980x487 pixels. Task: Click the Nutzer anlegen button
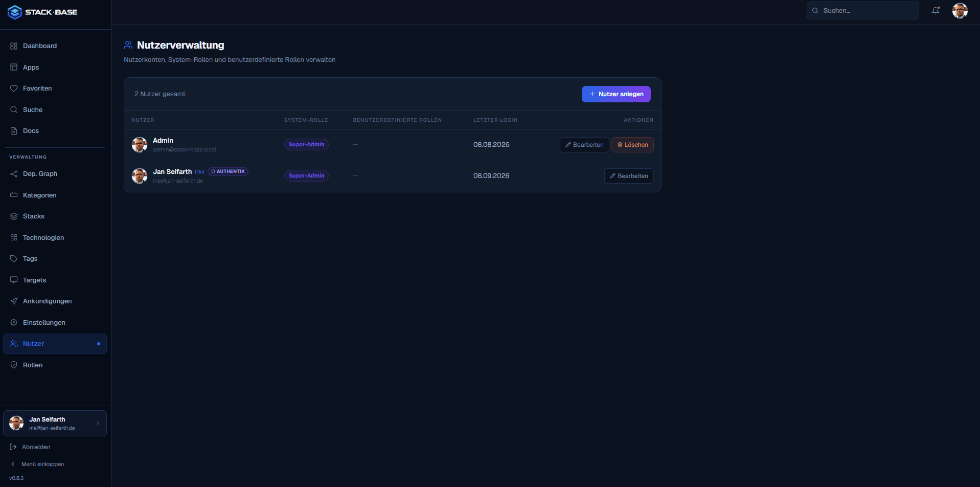[x=616, y=94]
